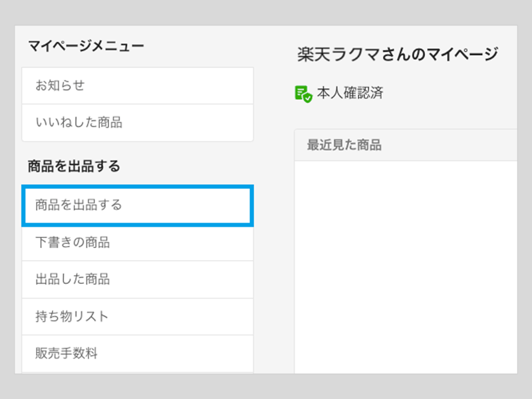
Task: Click the empty white 最近見た商品 content area
Action: (406, 266)
